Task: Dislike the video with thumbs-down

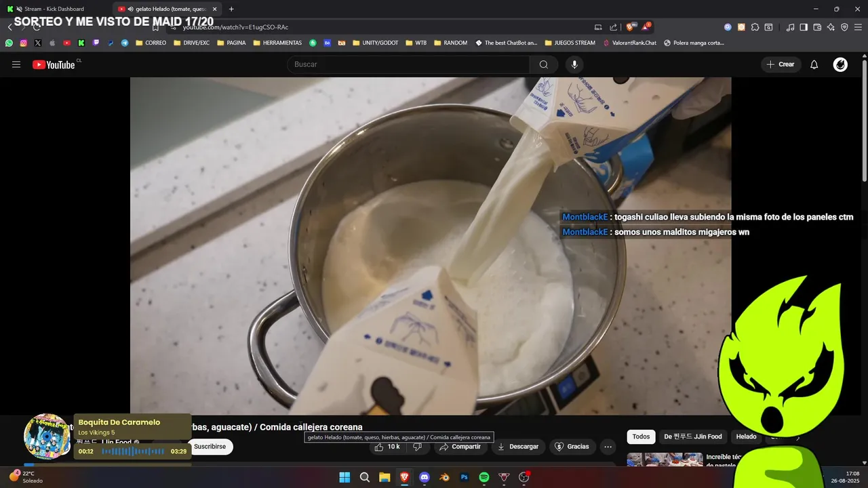Action: [x=418, y=447]
